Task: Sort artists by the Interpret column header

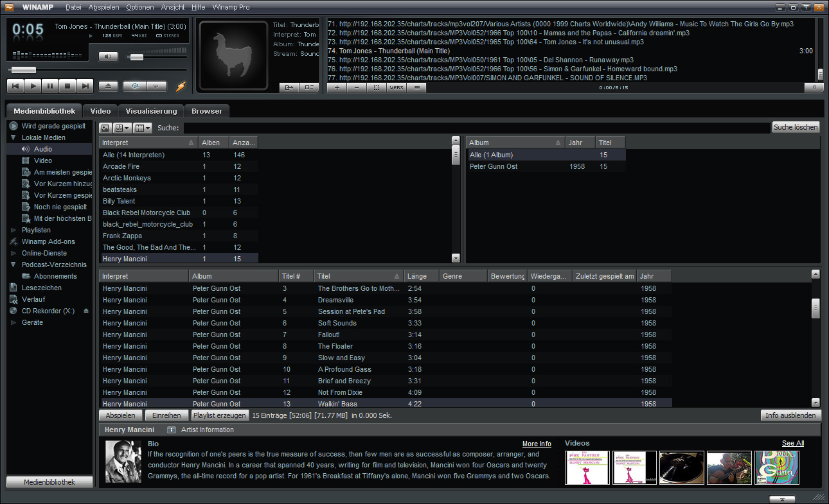Action: tap(148, 143)
